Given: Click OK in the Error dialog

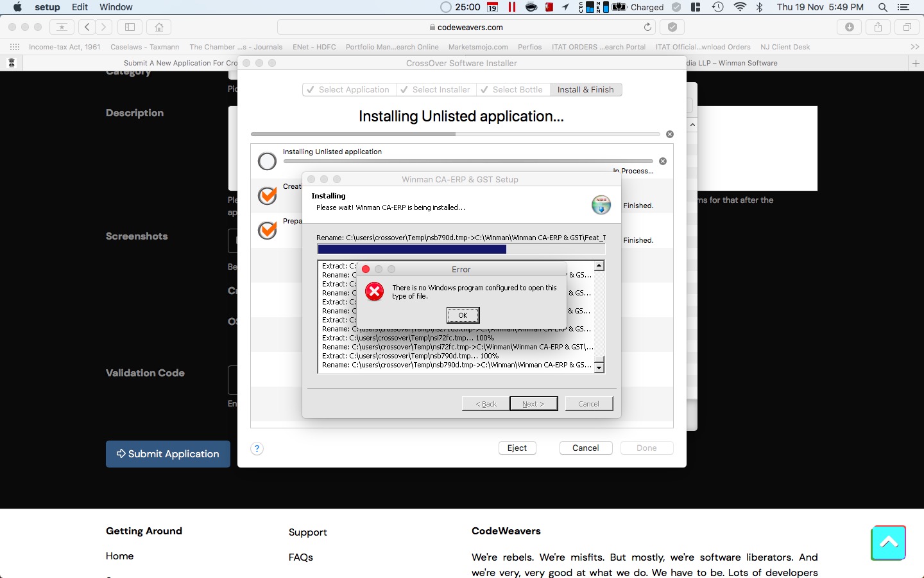Looking at the screenshot, I should pyautogui.click(x=463, y=315).
